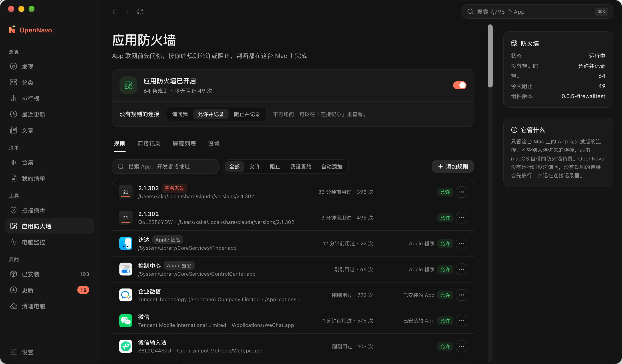Click 允许 badge on 访达 row
This screenshot has width=622, height=364.
[445, 243]
